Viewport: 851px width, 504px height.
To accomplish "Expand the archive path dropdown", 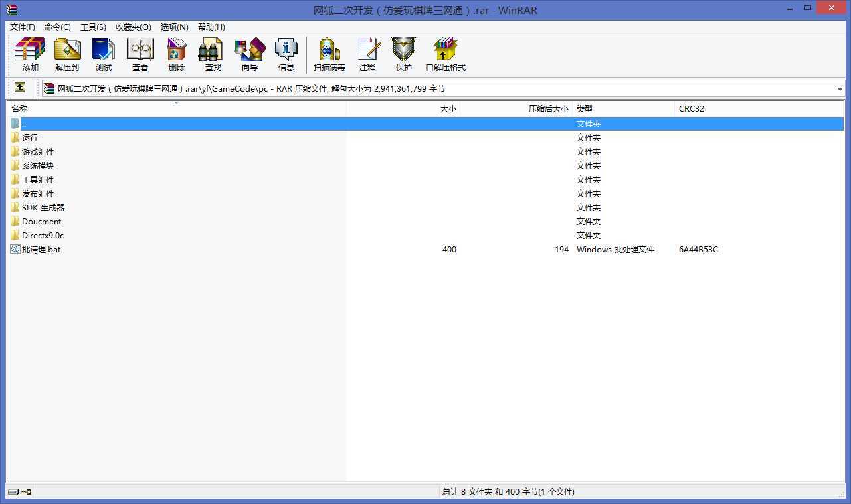I will pos(840,88).
